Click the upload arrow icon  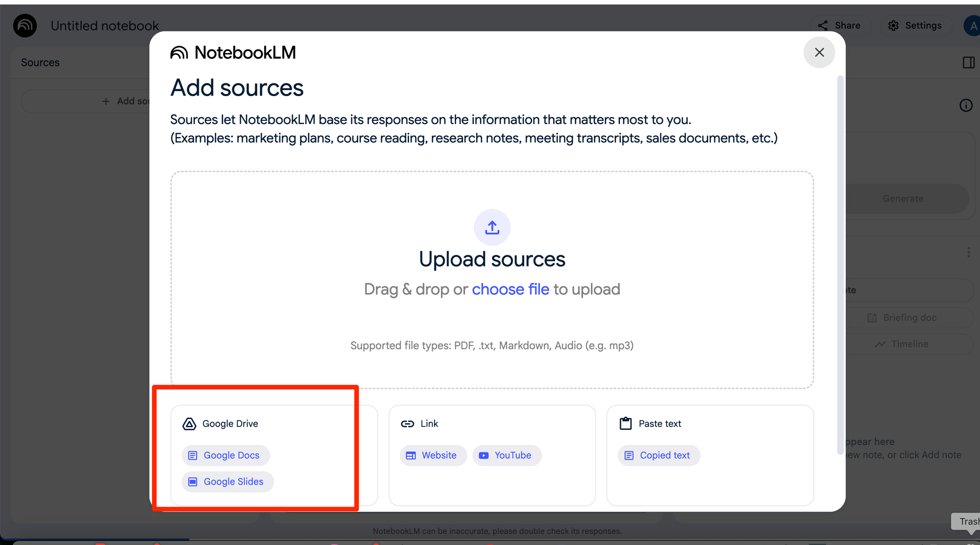tap(492, 227)
